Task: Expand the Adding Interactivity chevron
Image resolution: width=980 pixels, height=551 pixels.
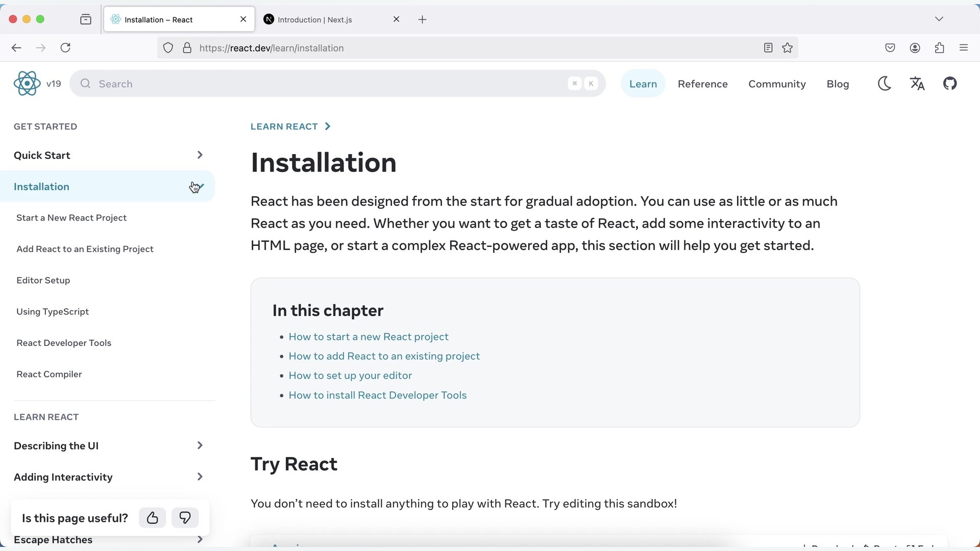Action: (x=200, y=477)
